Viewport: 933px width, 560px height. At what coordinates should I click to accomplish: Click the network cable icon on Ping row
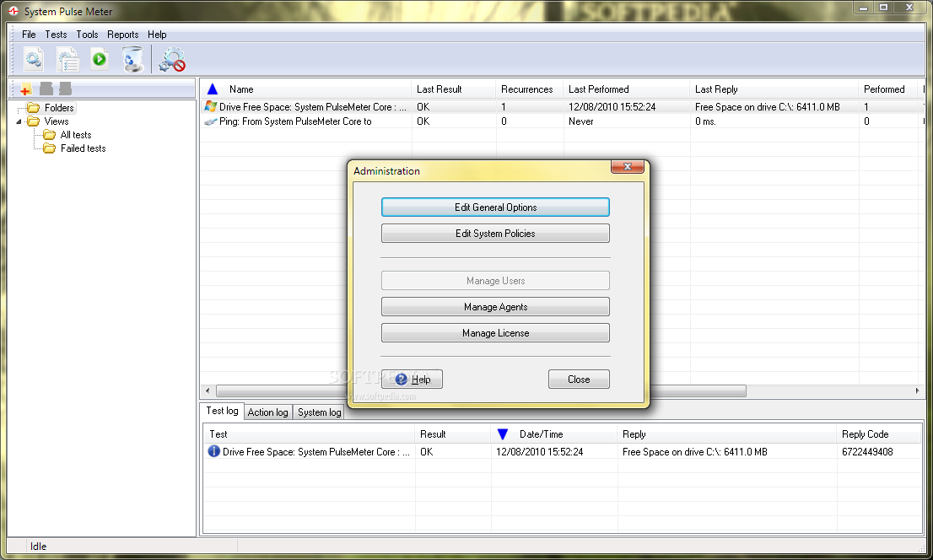(x=210, y=121)
